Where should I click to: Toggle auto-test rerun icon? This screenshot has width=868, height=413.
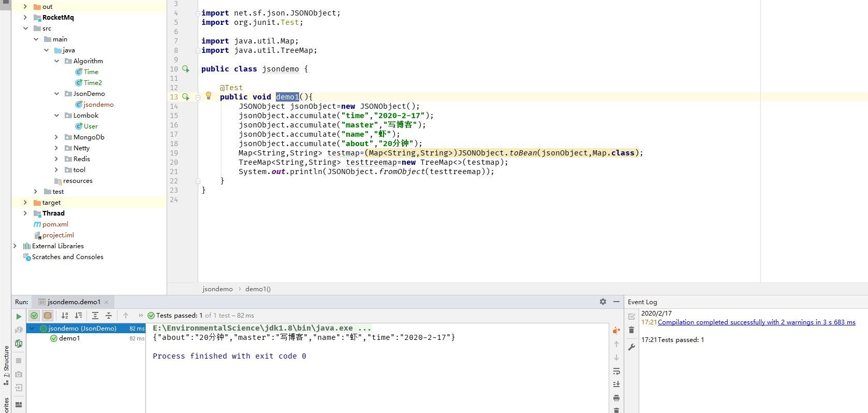pos(19,343)
